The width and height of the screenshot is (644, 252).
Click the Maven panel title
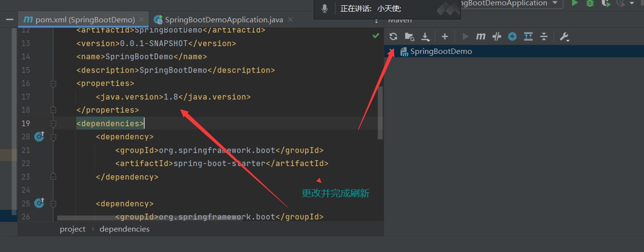pyautogui.click(x=400, y=20)
